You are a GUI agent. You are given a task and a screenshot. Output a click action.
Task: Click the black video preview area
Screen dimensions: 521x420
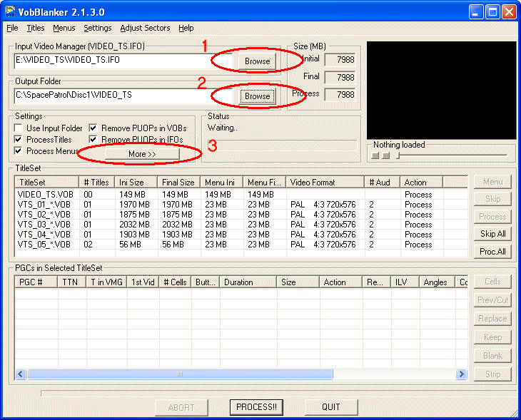[442, 91]
